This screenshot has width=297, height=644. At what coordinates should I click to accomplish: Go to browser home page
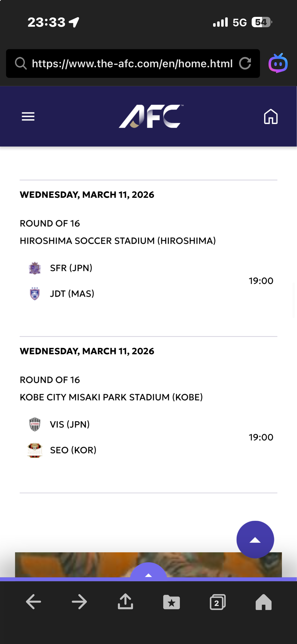[x=263, y=602]
